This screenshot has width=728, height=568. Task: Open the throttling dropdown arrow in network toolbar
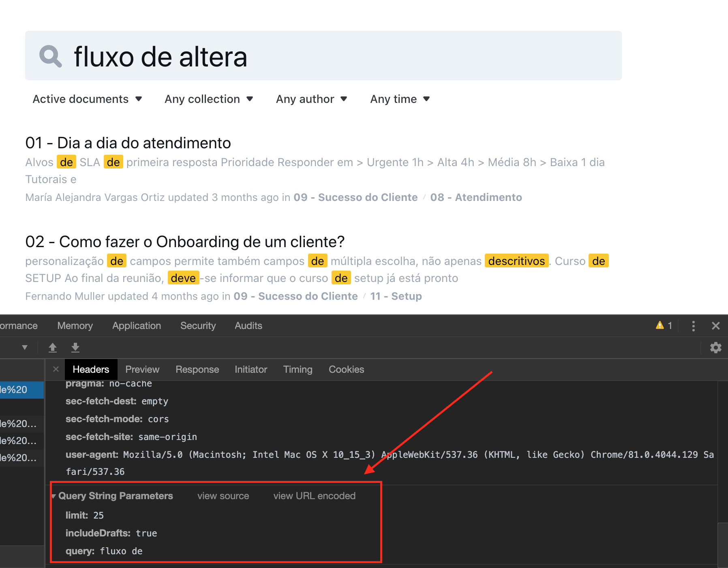click(x=25, y=347)
